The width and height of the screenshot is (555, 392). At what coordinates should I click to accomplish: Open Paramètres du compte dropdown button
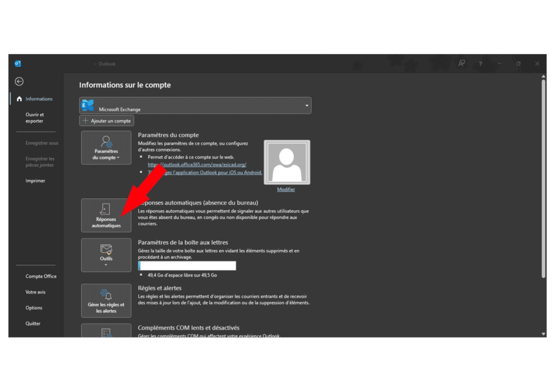[x=106, y=148]
